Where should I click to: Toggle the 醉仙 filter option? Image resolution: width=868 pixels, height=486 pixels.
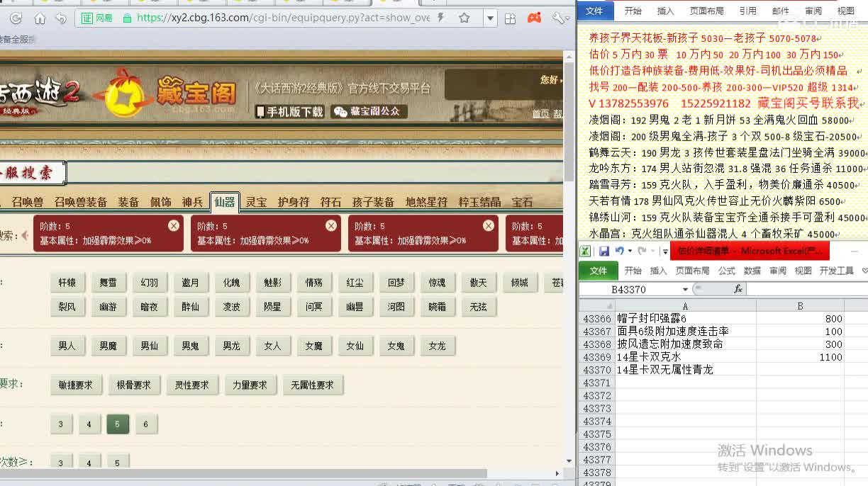click(190, 307)
